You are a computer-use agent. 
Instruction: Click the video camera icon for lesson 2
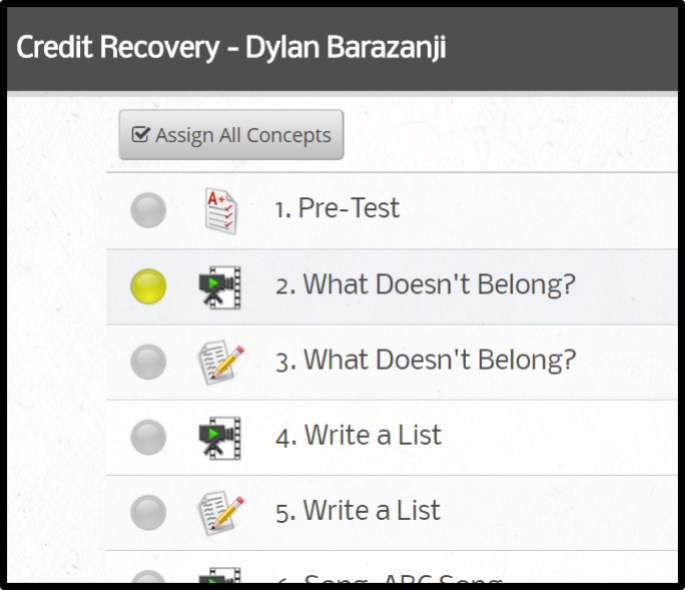(220, 287)
